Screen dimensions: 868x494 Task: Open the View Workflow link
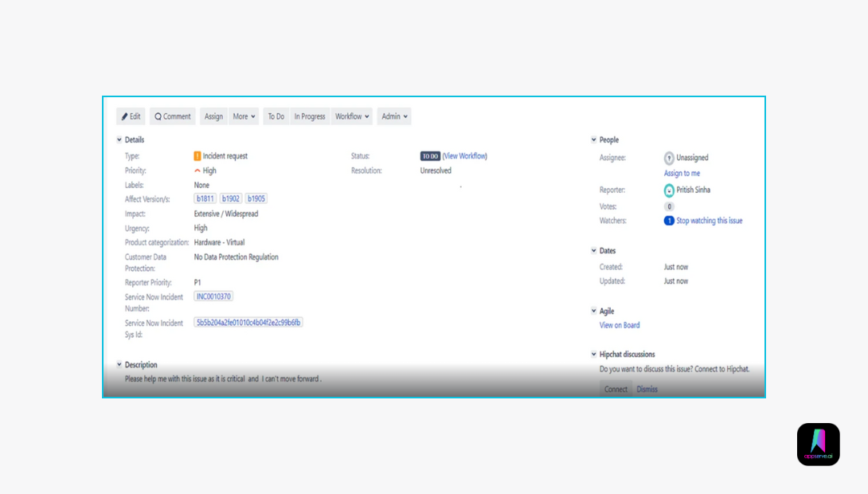(x=465, y=156)
